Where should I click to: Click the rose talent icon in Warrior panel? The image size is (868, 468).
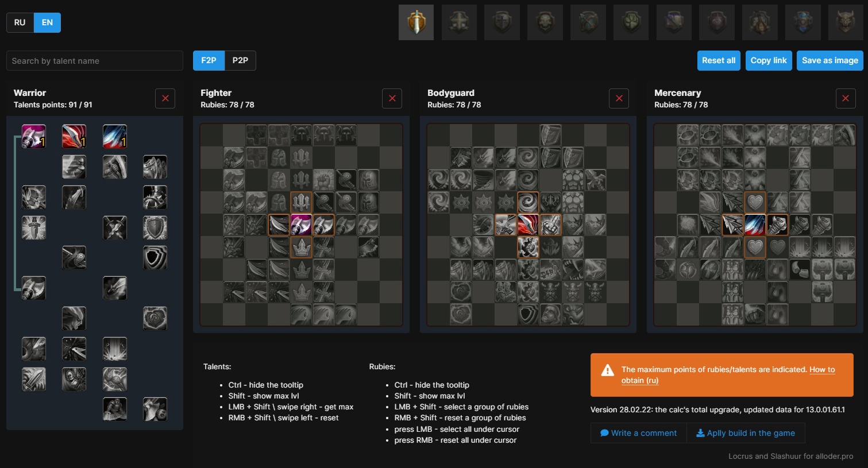click(x=155, y=318)
